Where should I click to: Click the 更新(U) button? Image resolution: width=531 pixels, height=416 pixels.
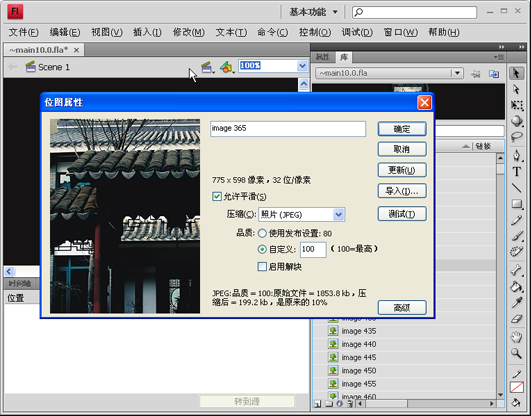402,170
